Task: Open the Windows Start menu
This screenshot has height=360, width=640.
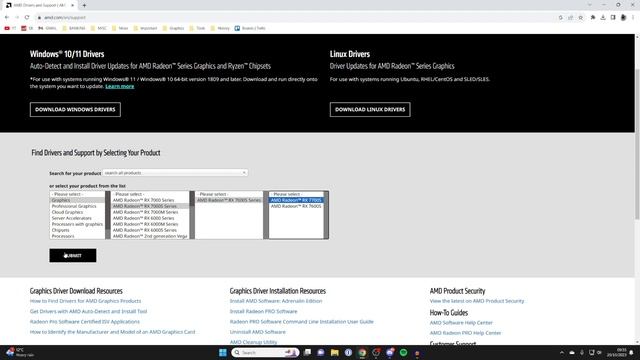Action: pos(222,353)
